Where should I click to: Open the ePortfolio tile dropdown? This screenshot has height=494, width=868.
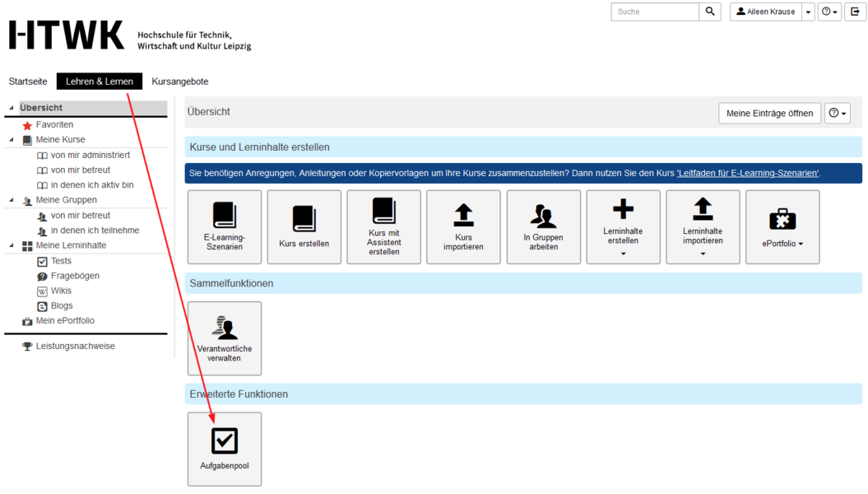[x=782, y=227]
